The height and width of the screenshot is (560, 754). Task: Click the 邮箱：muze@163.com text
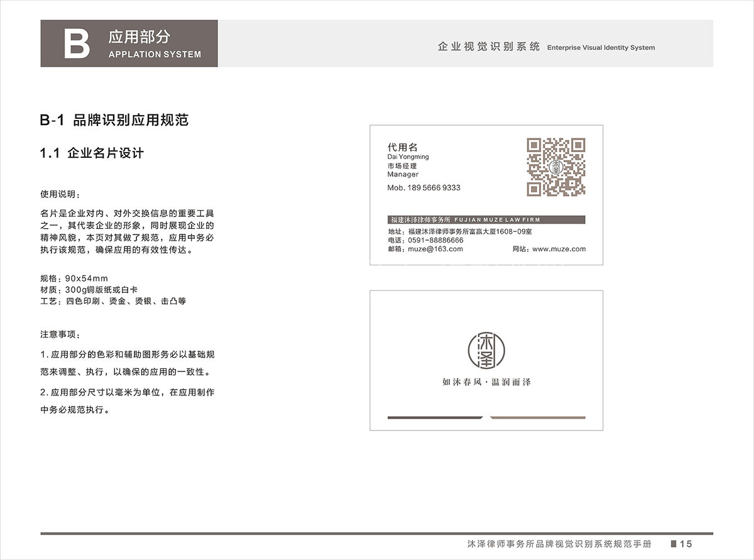pos(425,249)
